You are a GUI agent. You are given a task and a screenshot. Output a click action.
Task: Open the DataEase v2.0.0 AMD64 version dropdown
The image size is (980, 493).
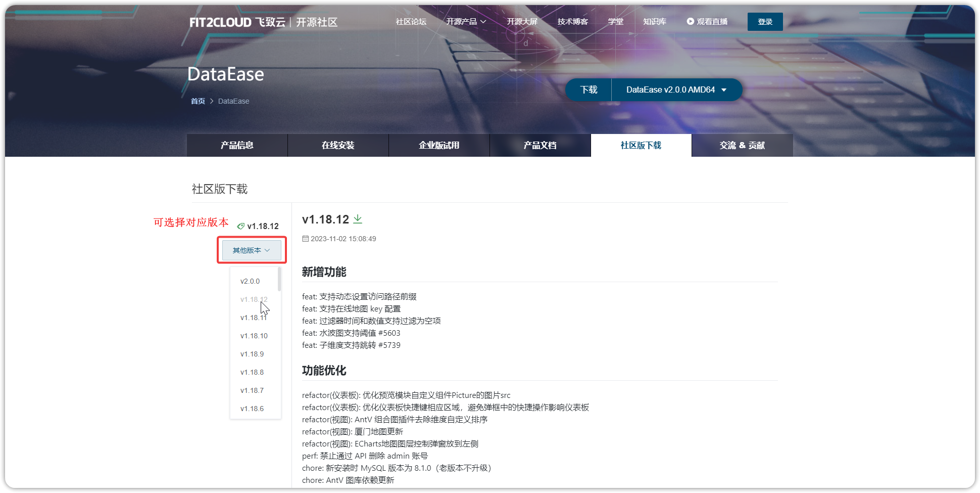pos(676,89)
